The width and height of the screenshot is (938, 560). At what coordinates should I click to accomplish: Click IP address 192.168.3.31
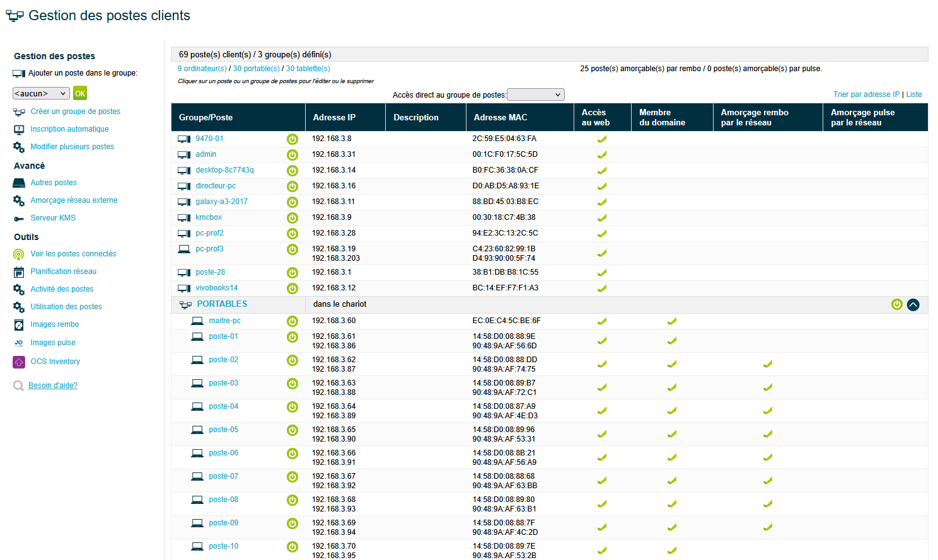(x=333, y=154)
